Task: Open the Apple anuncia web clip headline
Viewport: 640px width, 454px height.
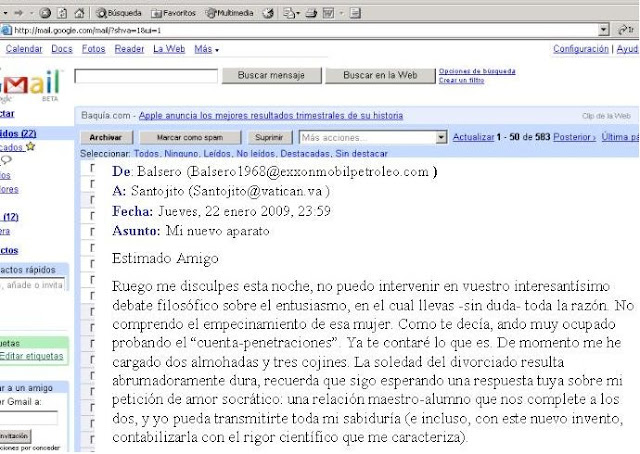Action: (271, 116)
